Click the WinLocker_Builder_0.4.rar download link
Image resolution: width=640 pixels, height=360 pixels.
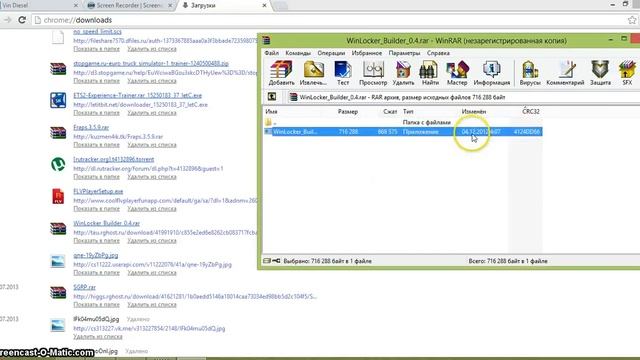(x=107, y=223)
